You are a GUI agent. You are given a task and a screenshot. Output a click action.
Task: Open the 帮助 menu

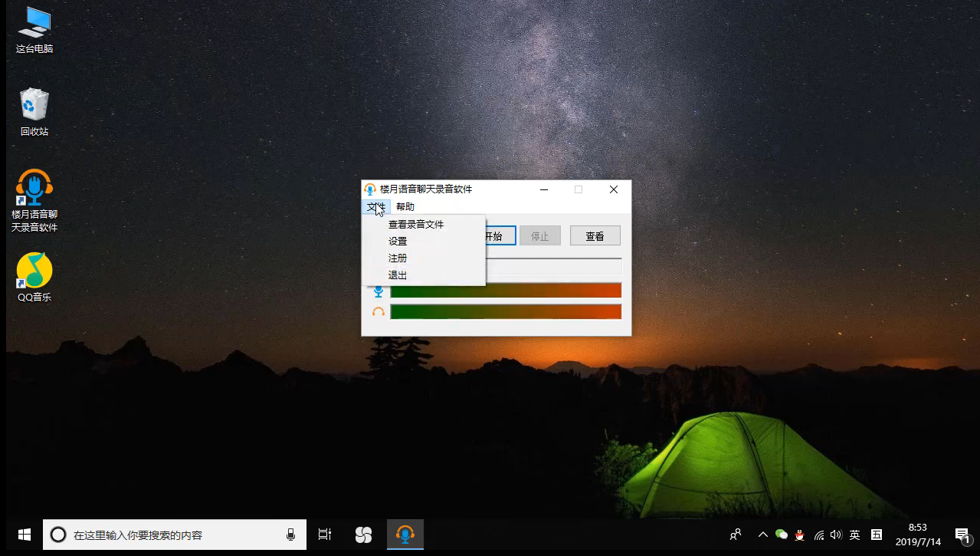405,206
